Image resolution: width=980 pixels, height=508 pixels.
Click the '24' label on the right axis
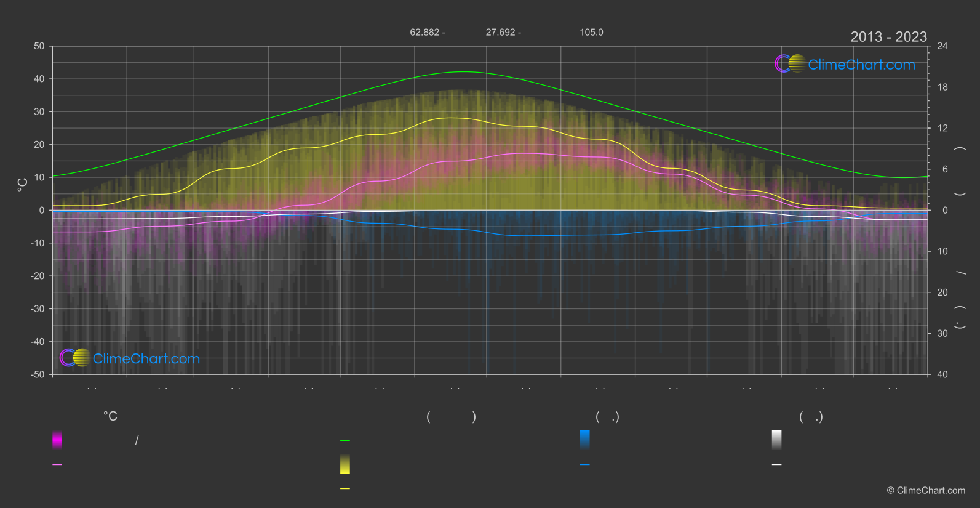coord(942,46)
